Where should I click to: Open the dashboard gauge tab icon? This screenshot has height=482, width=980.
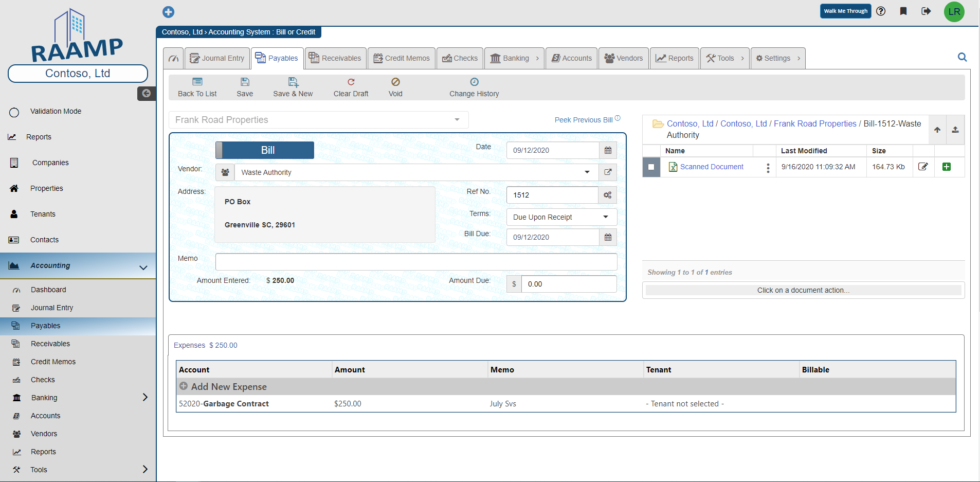pos(174,58)
